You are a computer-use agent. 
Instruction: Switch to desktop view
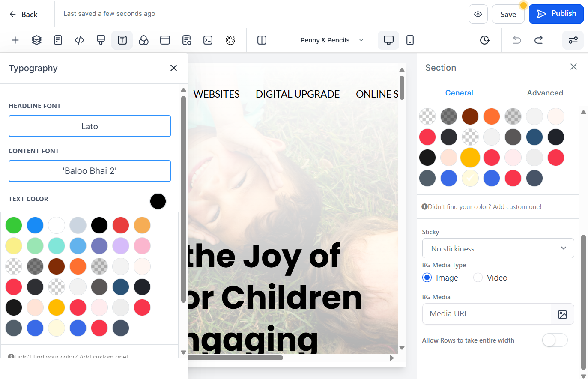(388, 40)
